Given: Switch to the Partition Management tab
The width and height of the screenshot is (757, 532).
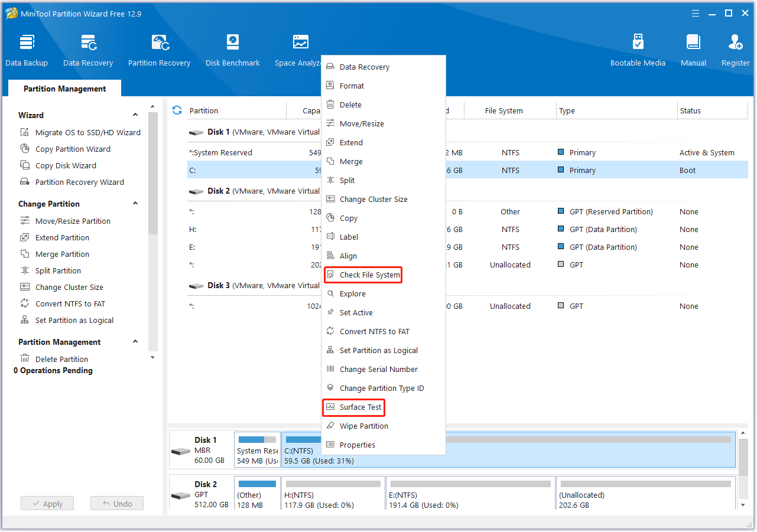Looking at the screenshot, I should click(64, 89).
